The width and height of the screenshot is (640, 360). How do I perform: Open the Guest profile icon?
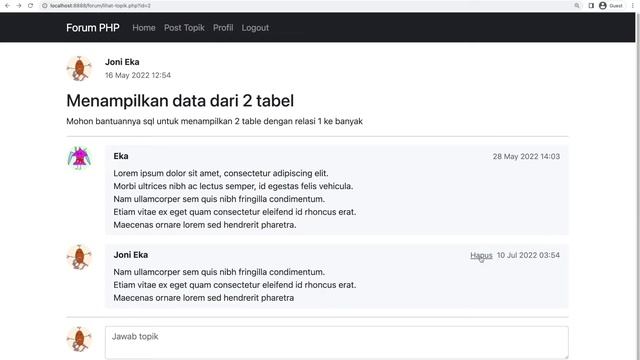coord(603,6)
